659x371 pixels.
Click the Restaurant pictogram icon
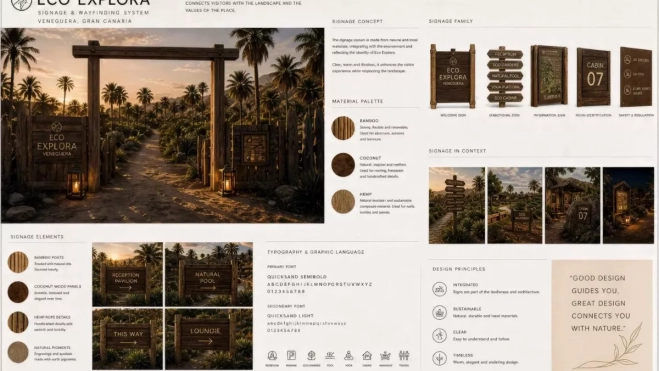[x=385, y=356]
